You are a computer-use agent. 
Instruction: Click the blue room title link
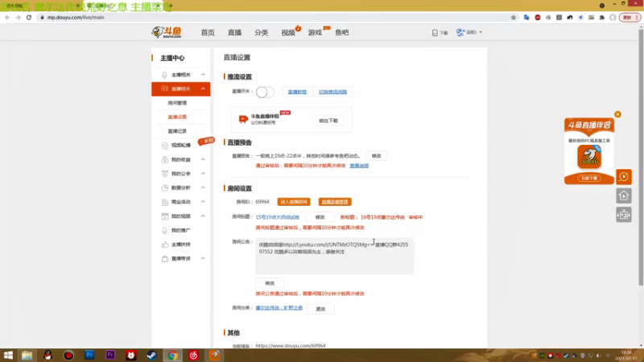(277, 217)
